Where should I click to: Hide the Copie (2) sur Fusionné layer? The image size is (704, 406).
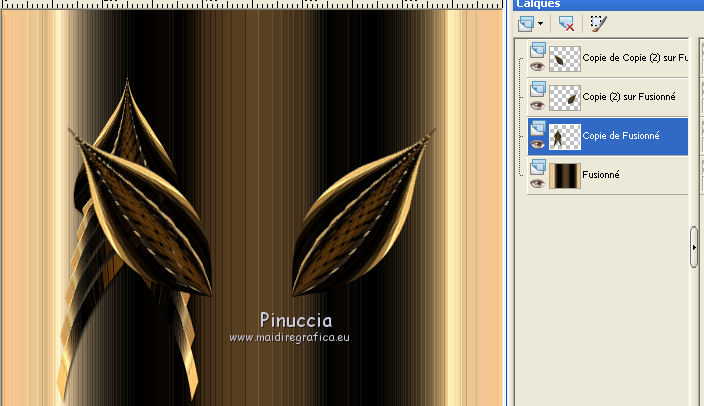point(537,106)
